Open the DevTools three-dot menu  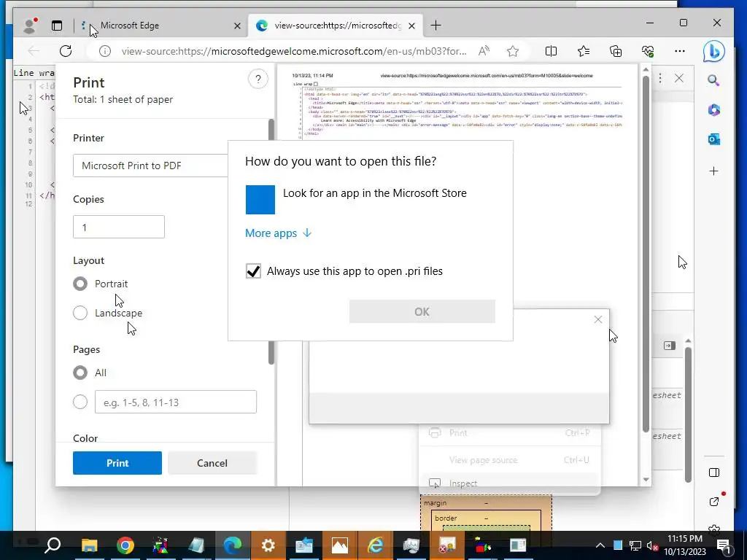[659, 78]
